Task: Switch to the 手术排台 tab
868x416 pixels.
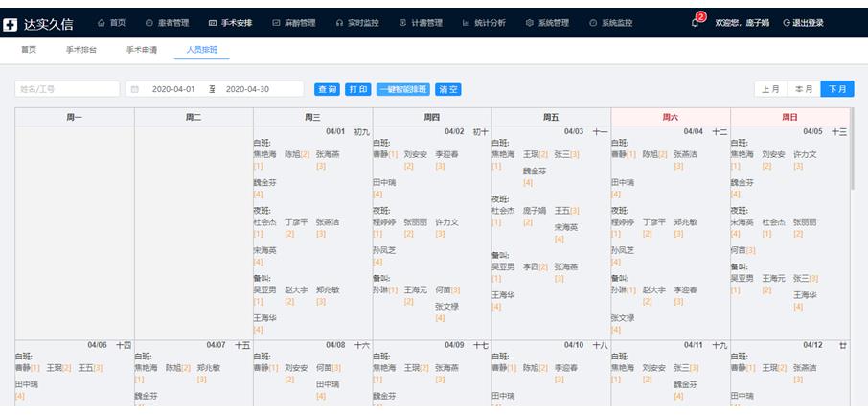Action: [x=80, y=49]
